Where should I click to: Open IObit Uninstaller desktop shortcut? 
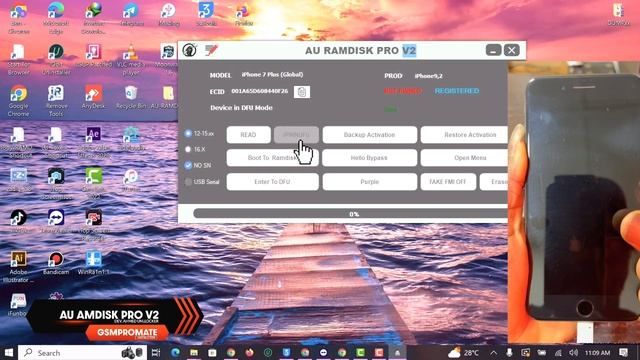[x=56, y=60]
